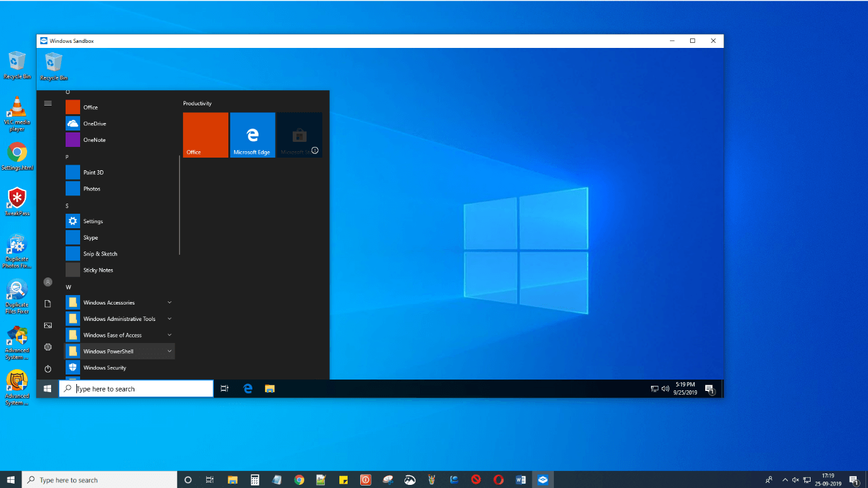Screen dimensions: 868x488
Task: Open the volume control in the sandbox tray
Action: 667,388
